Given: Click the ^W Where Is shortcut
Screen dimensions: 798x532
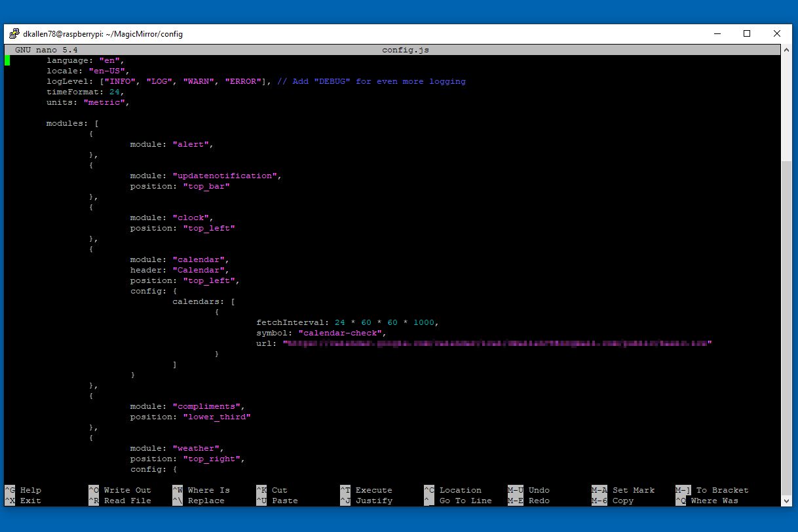Looking at the screenshot, I should pyautogui.click(x=201, y=490).
